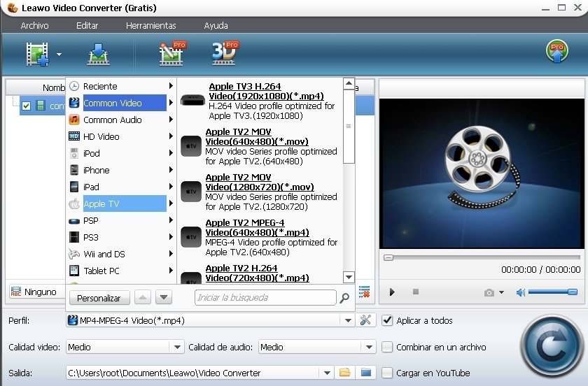Click the snapshot camera icon

coord(489,292)
